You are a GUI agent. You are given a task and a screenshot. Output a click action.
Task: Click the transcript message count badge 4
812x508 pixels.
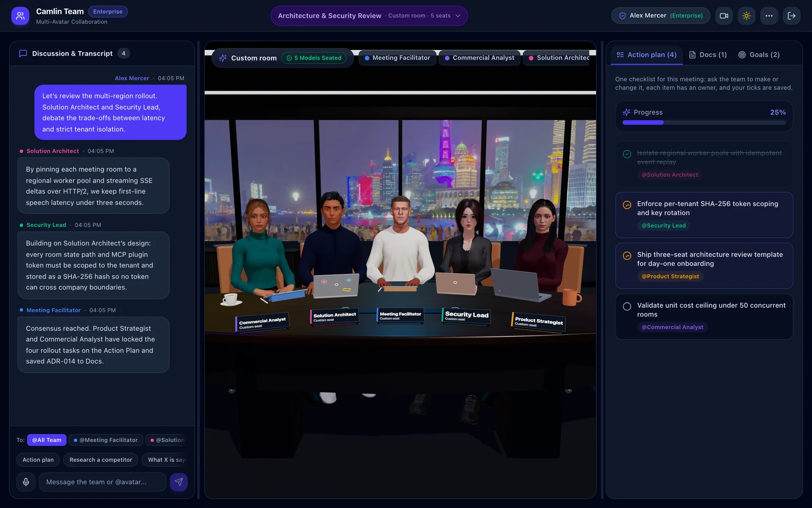(123, 53)
